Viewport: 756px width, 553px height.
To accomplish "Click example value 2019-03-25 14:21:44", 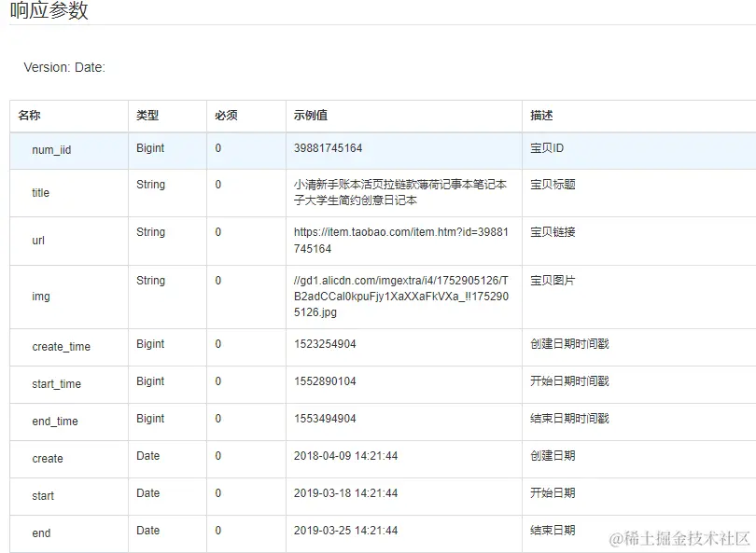I will point(345,531).
